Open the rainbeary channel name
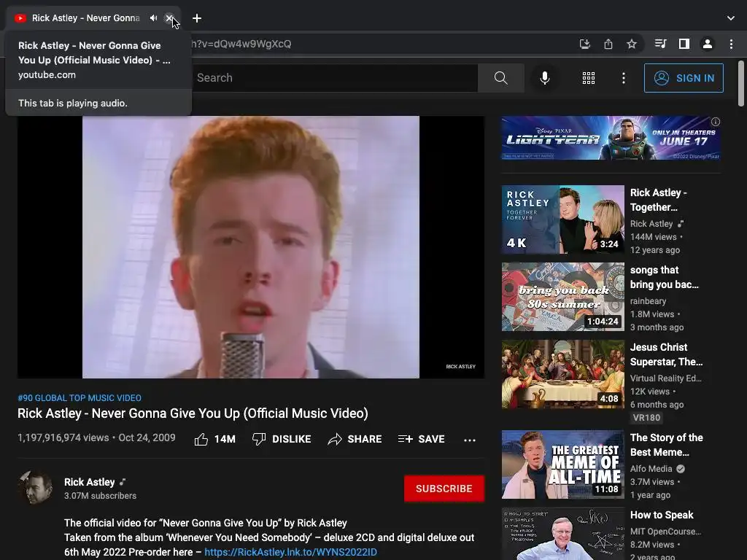Viewport: 747px width, 560px height. [648, 301]
